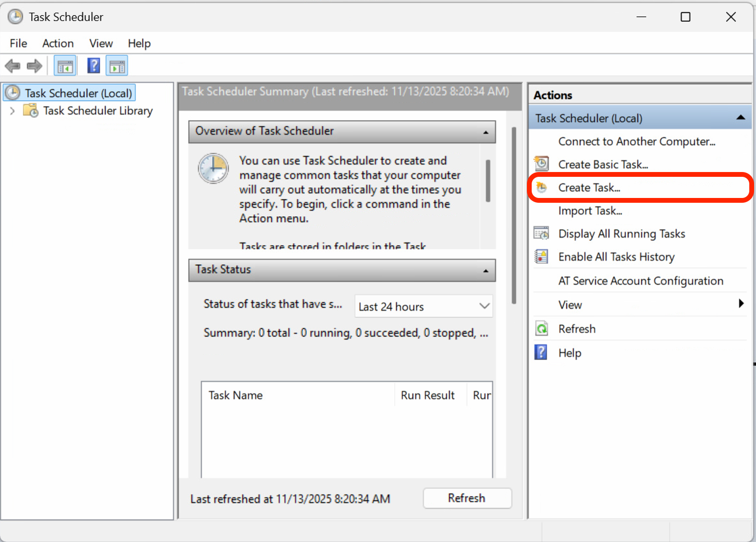Click the Display All Running Tasks icon
756x542 pixels.
pyautogui.click(x=541, y=234)
